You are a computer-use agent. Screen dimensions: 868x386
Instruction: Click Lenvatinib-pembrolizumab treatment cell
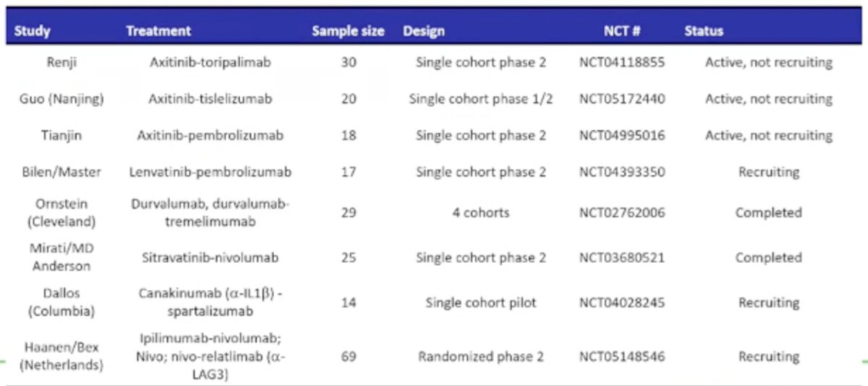point(210,172)
